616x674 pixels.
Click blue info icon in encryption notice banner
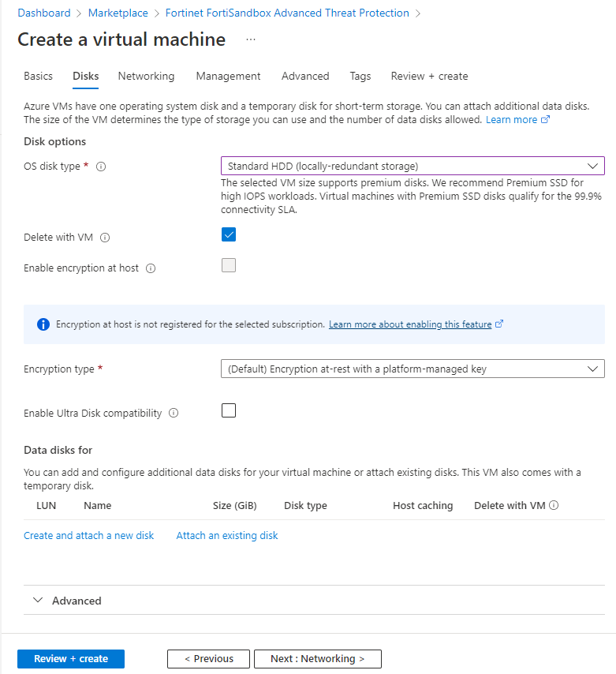(43, 324)
